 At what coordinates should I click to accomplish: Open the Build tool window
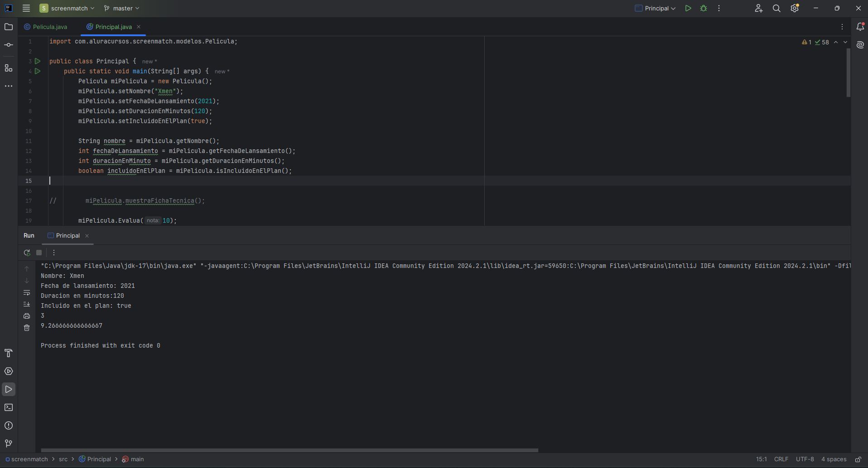9,353
